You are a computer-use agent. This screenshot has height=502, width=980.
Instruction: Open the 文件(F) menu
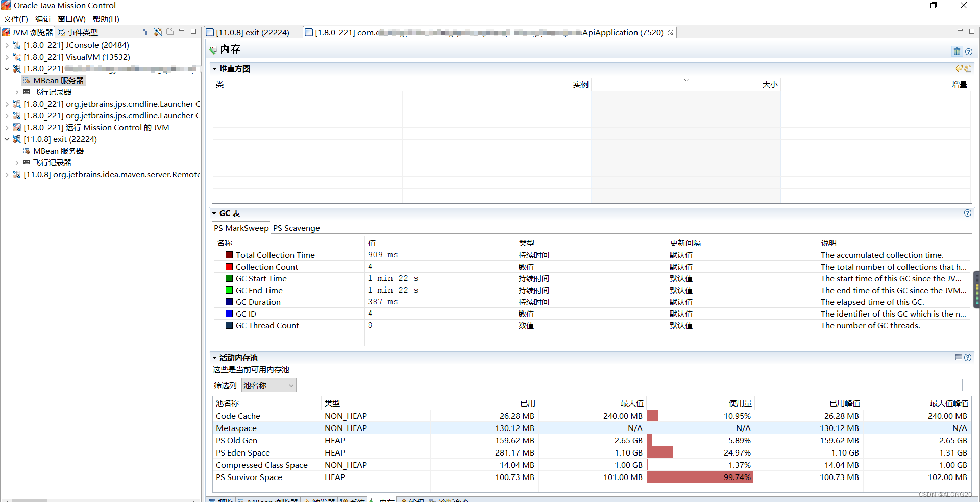coord(16,19)
